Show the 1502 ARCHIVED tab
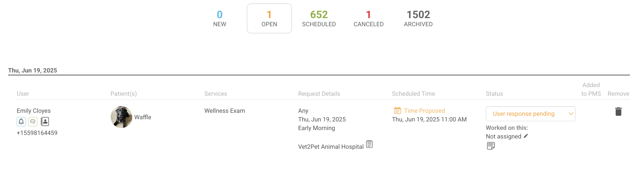This screenshot has width=644, height=172. click(418, 18)
